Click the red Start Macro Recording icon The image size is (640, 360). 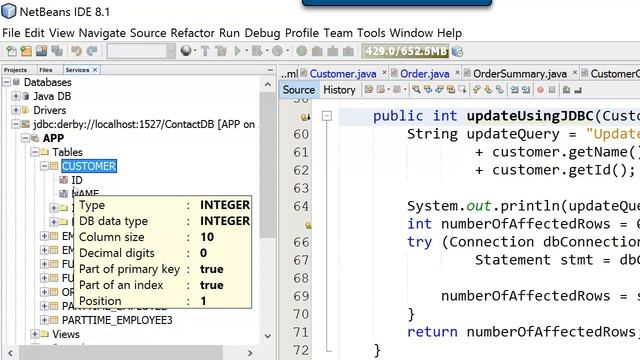click(540, 90)
